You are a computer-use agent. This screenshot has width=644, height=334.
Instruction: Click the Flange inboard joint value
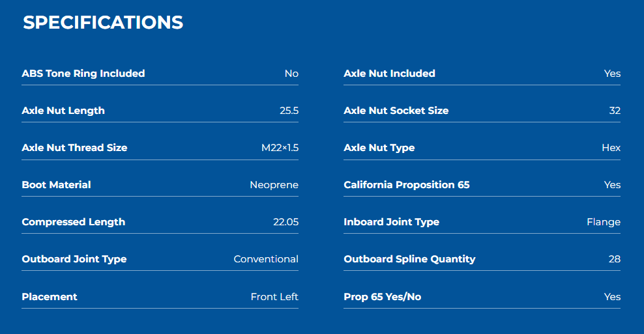(x=604, y=222)
